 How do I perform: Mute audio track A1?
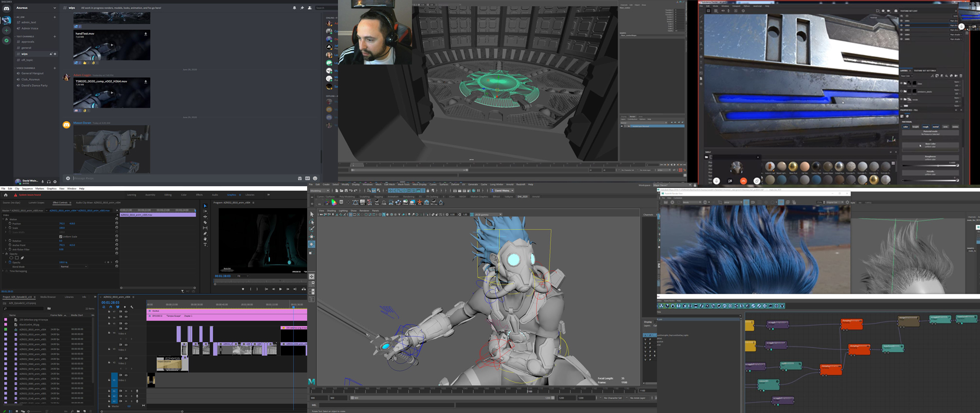pos(126,391)
